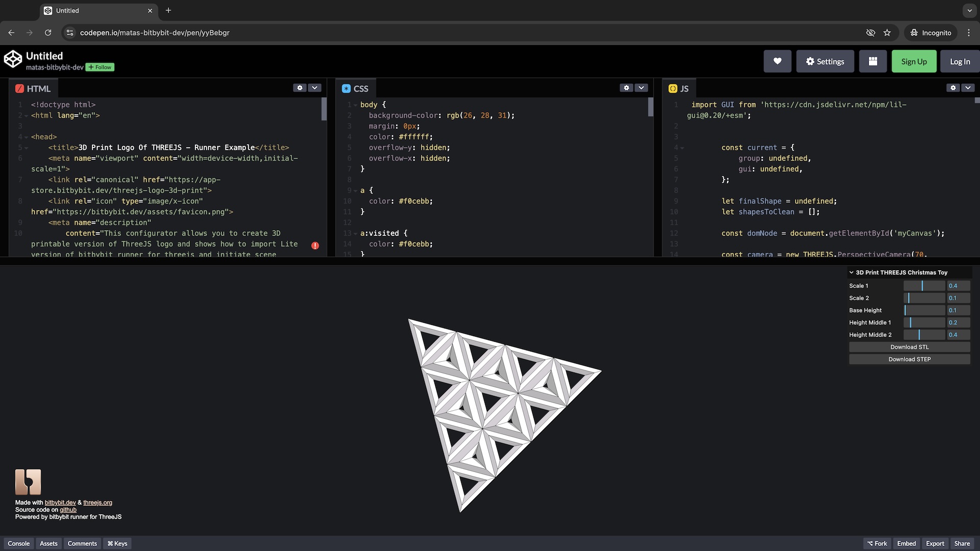Click the HTML error warning icon
The height and width of the screenshot is (551, 980).
click(x=315, y=246)
